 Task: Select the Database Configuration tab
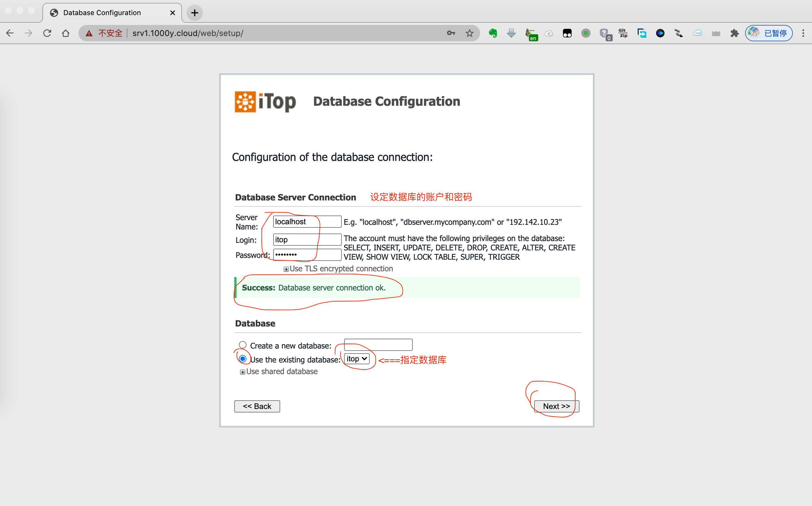tap(112, 13)
